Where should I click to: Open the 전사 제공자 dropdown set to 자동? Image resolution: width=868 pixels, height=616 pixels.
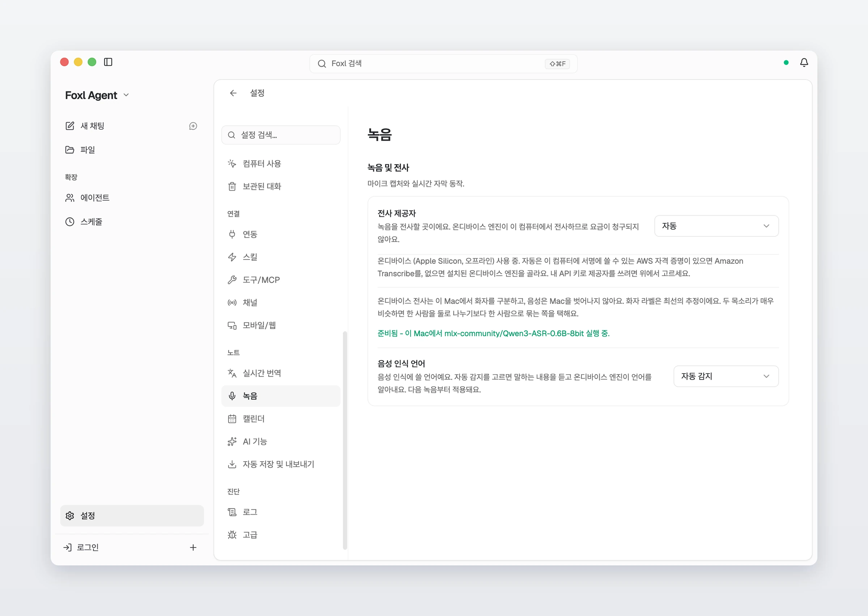pos(716,226)
